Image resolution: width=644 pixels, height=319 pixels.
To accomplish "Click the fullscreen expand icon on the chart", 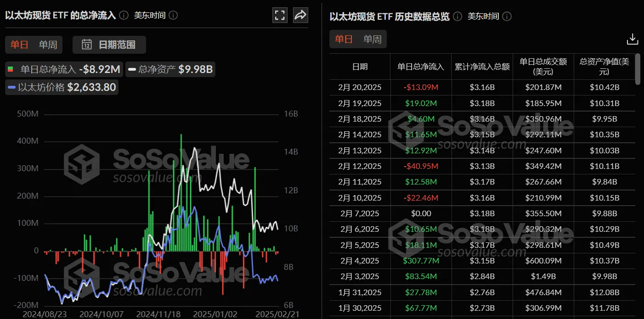I will point(280,15).
